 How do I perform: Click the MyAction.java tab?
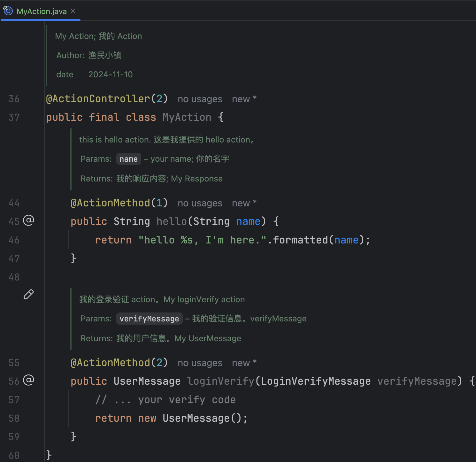pyautogui.click(x=42, y=12)
